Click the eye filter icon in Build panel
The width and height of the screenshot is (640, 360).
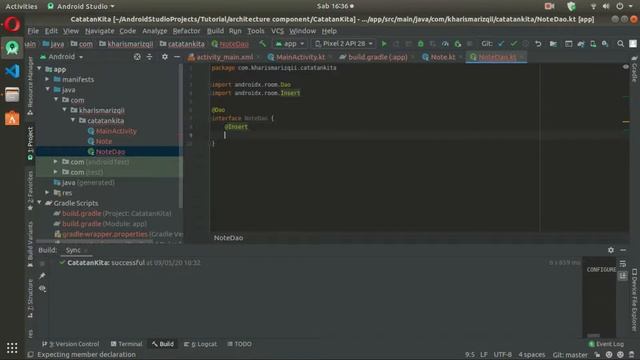click(x=42, y=289)
